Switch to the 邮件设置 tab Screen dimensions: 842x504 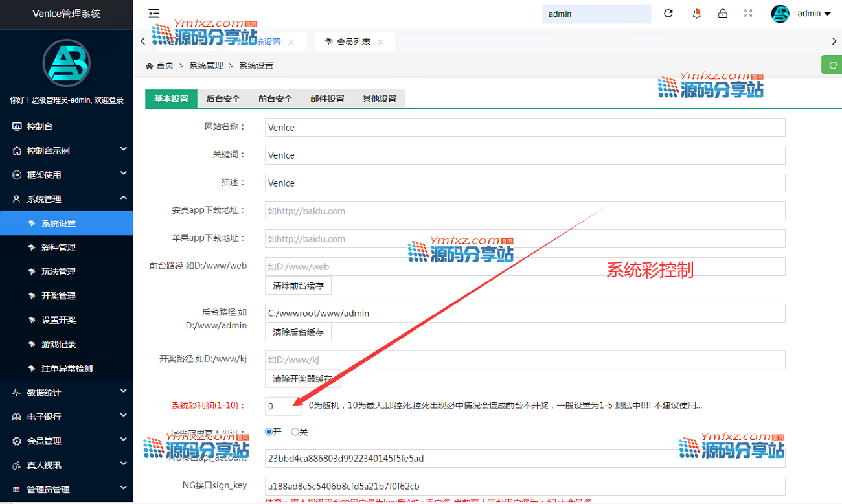(x=327, y=98)
